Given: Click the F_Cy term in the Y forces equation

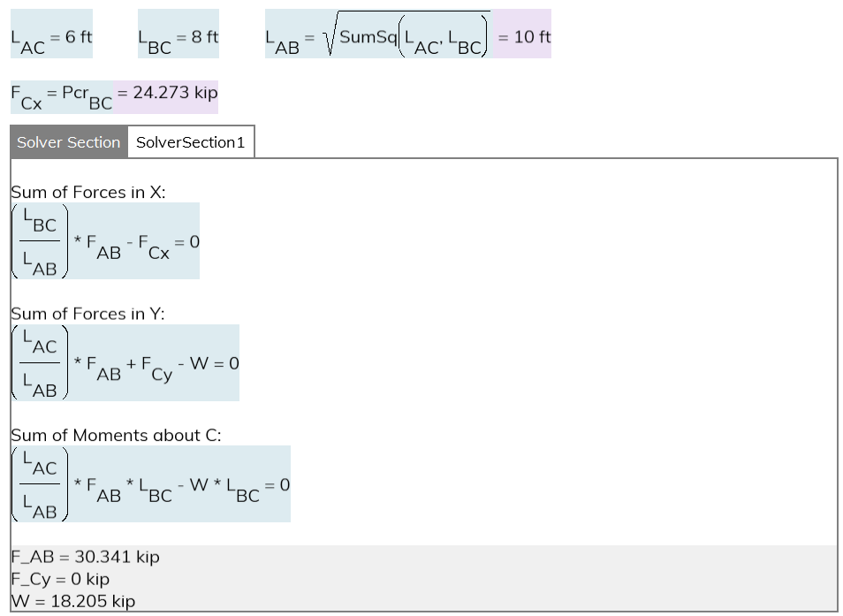Looking at the screenshot, I should pos(156,369).
